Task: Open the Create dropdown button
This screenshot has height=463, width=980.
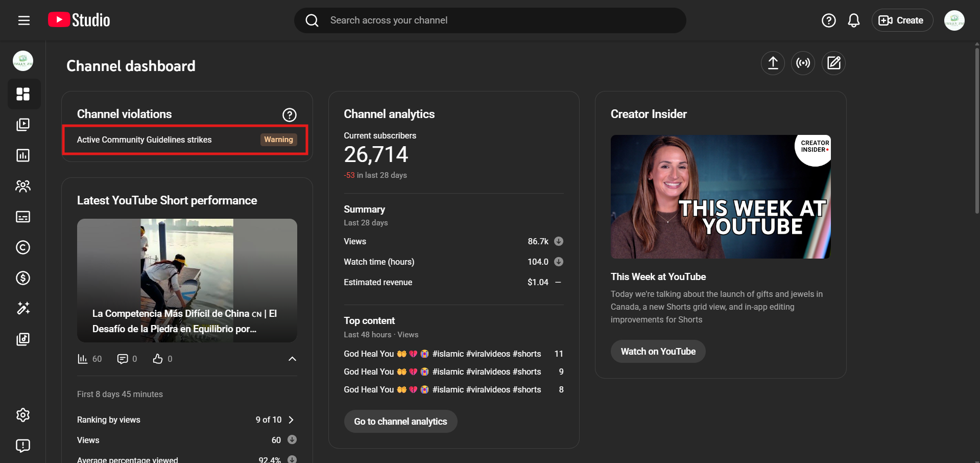Action: pos(902,20)
